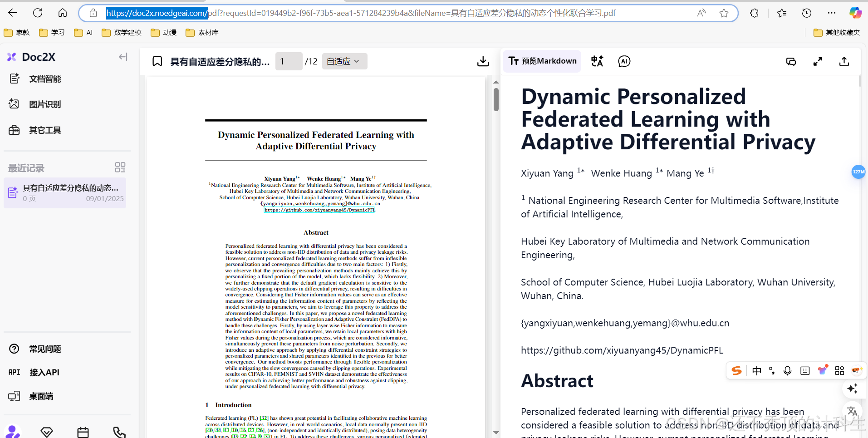Toggle input method punctuation mode icon
868x438 pixels.
(x=772, y=371)
